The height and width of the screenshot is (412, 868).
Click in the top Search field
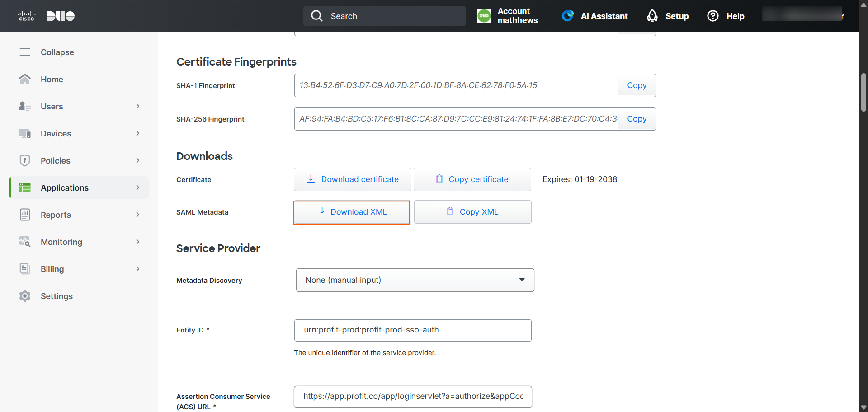385,16
